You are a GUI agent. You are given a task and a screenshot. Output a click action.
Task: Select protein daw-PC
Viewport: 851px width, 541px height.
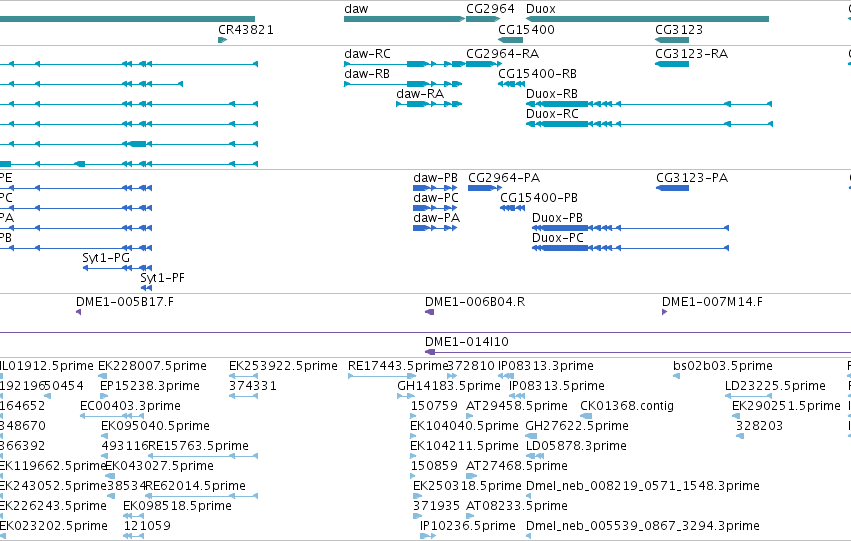click(x=435, y=208)
